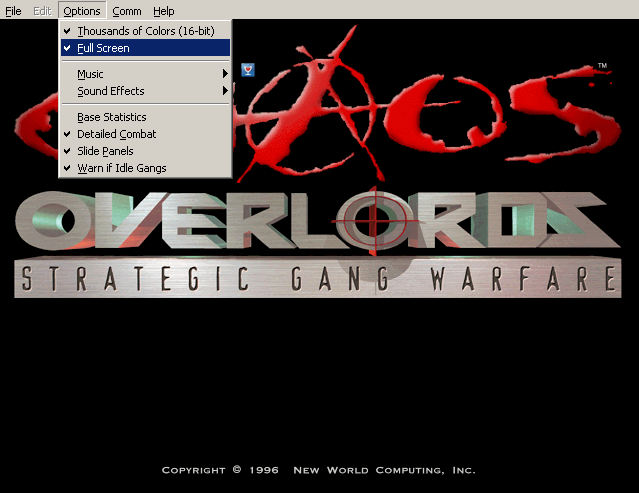Expand the Sound Effects submenu

[145, 91]
